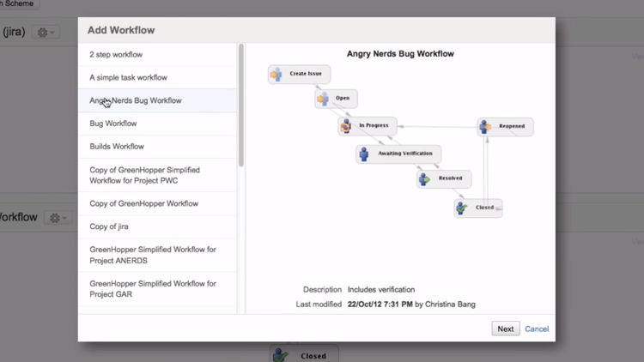
Task: Click the In Progress status icon
Action: click(346, 126)
